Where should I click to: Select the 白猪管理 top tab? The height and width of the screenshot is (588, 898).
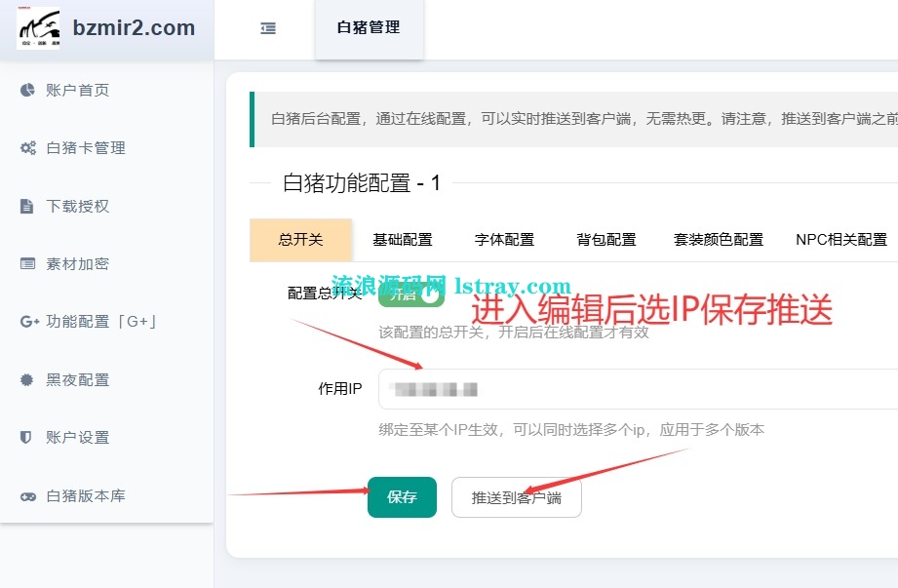coord(369,28)
